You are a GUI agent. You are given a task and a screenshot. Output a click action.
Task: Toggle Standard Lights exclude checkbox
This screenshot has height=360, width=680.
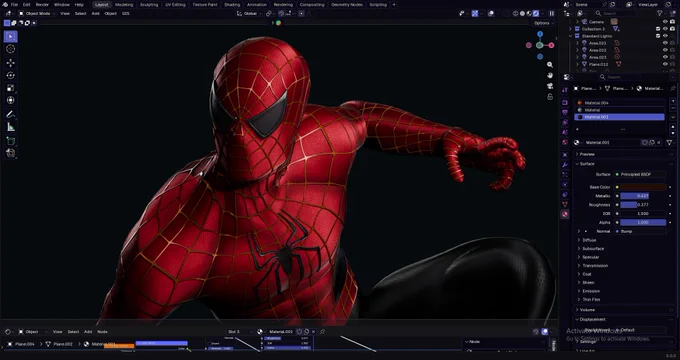[658, 36]
